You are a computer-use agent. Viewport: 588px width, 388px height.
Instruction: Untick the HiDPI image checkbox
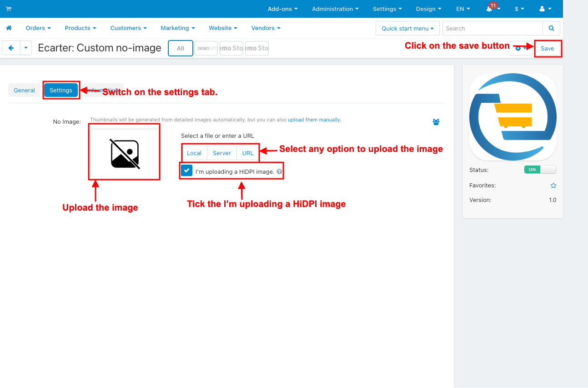pos(187,171)
